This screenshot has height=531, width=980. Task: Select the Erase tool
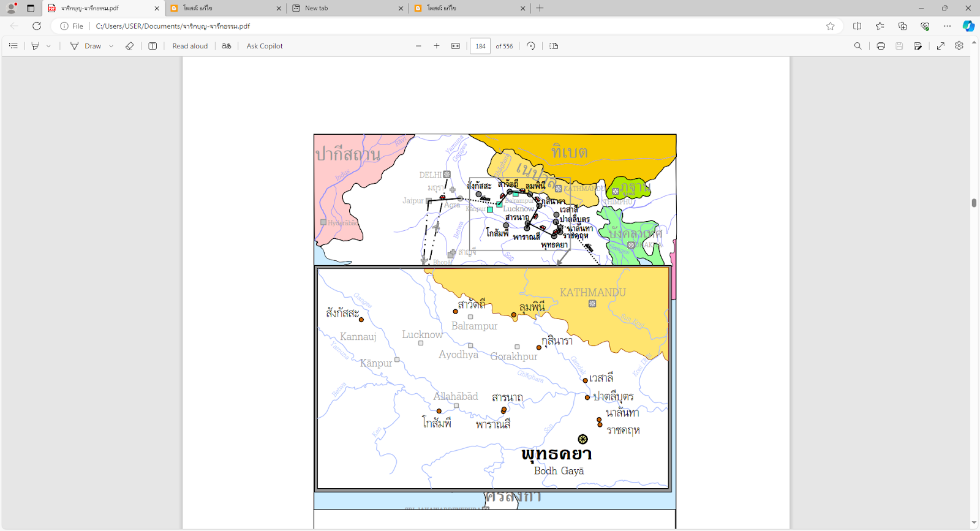(x=129, y=46)
